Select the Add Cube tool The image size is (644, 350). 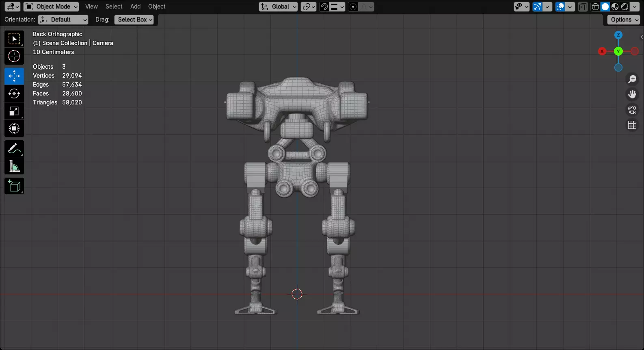click(14, 186)
